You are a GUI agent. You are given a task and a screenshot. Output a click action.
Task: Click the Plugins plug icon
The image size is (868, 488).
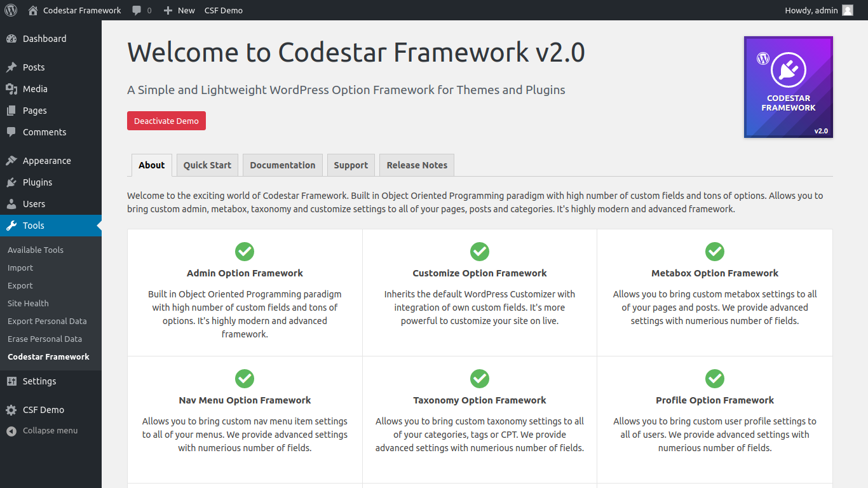(11, 182)
